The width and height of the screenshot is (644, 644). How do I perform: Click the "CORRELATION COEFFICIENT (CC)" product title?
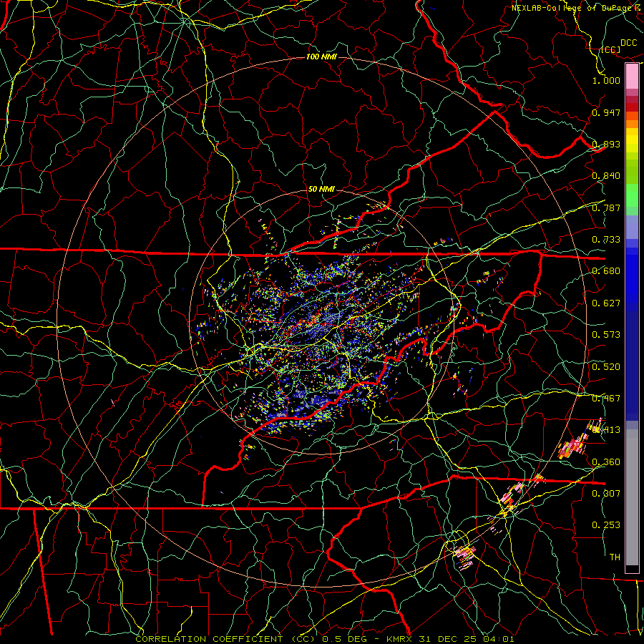(225, 639)
